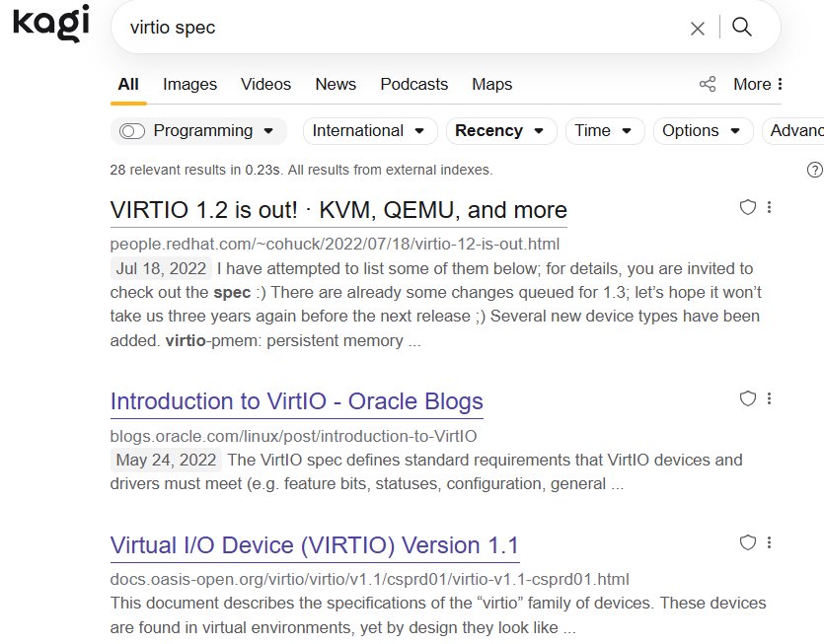Switch to the Podcasts tab
Viewport: 824px width, 644px height.
pos(413,84)
